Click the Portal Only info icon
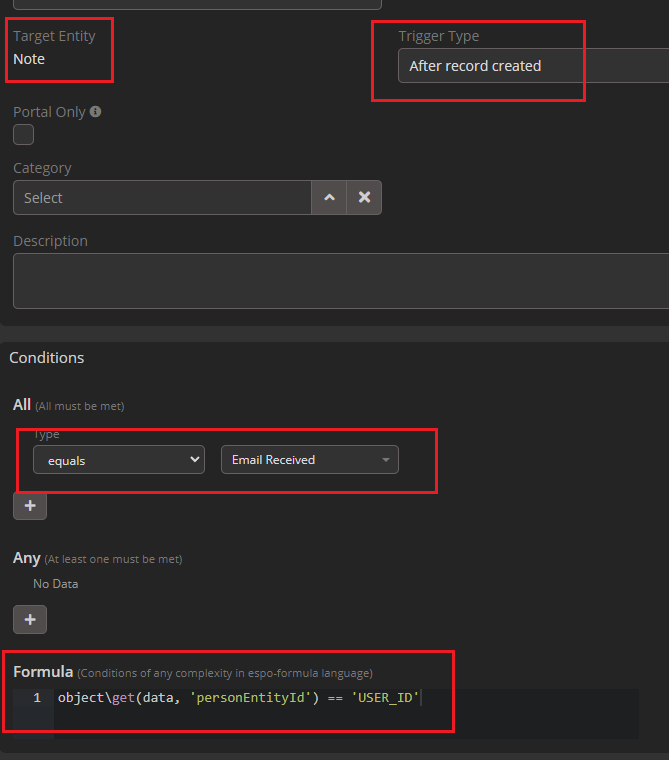This screenshot has height=760, width=669. tap(96, 112)
